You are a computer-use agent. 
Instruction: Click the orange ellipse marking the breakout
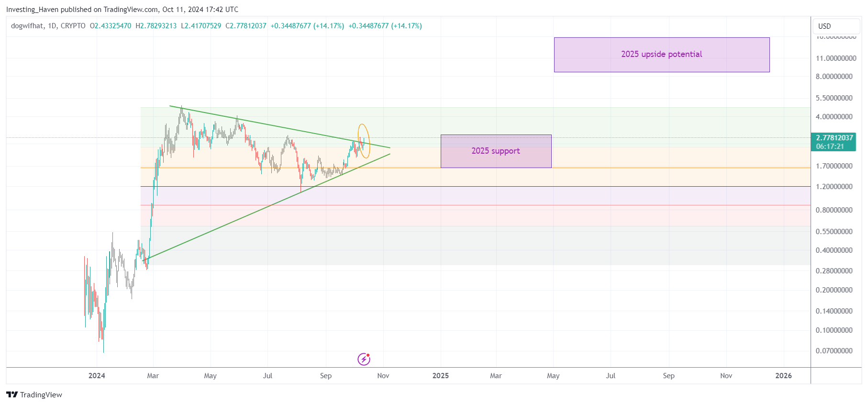click(x=364, y=141)
